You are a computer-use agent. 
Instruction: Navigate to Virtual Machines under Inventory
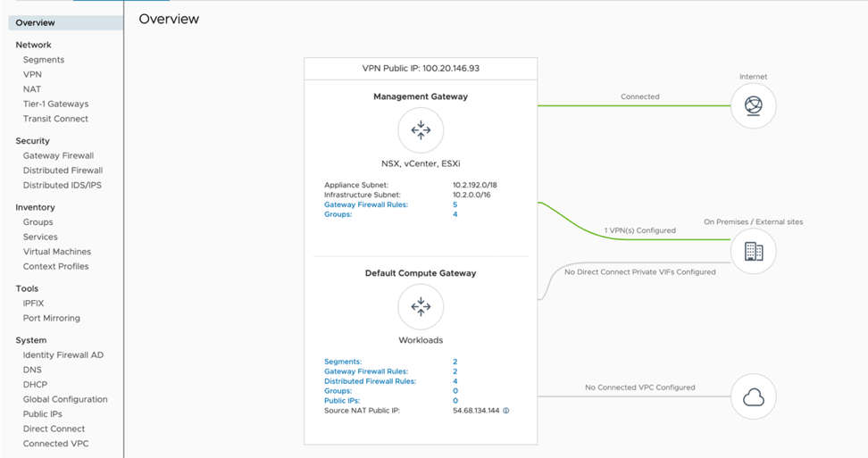point(57,252)
